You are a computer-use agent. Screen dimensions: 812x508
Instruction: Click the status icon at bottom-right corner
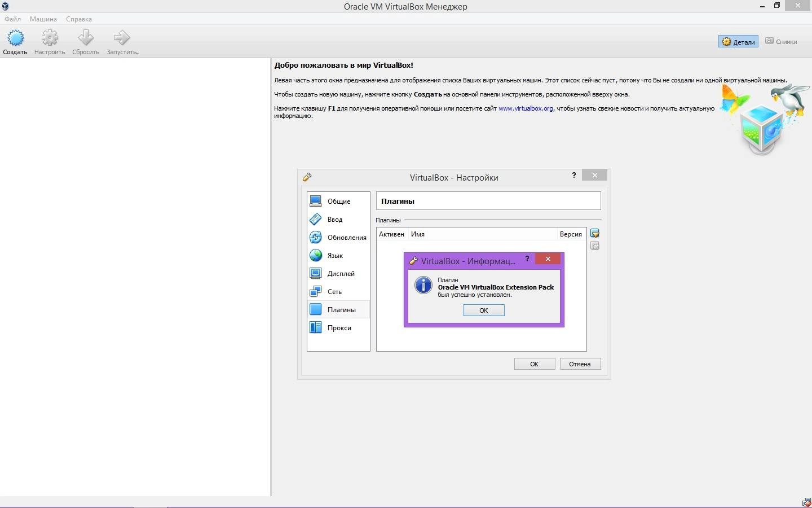pos(806,502)
